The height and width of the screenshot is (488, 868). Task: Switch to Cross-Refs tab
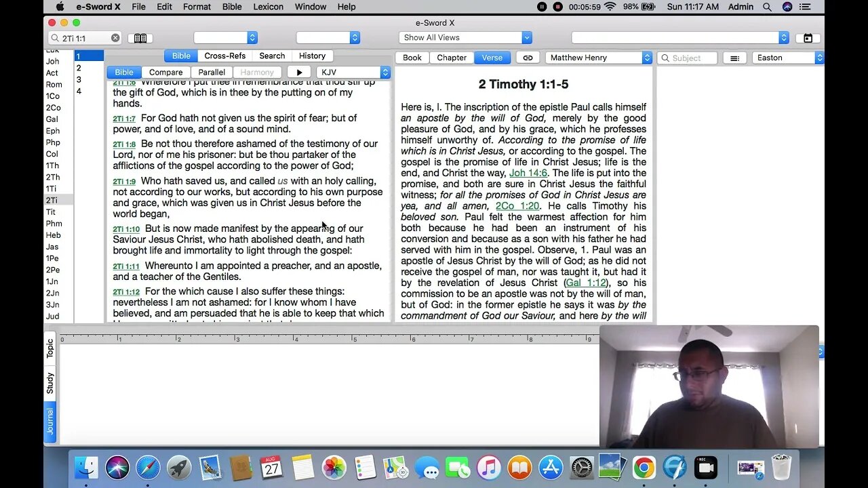[x=225, y=56]
